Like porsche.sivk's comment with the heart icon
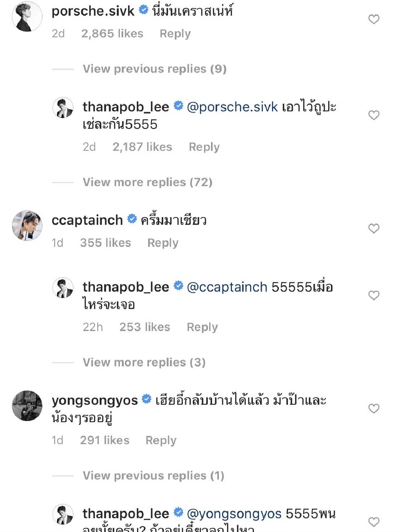 pyautogui.click(x=373, y=19)
